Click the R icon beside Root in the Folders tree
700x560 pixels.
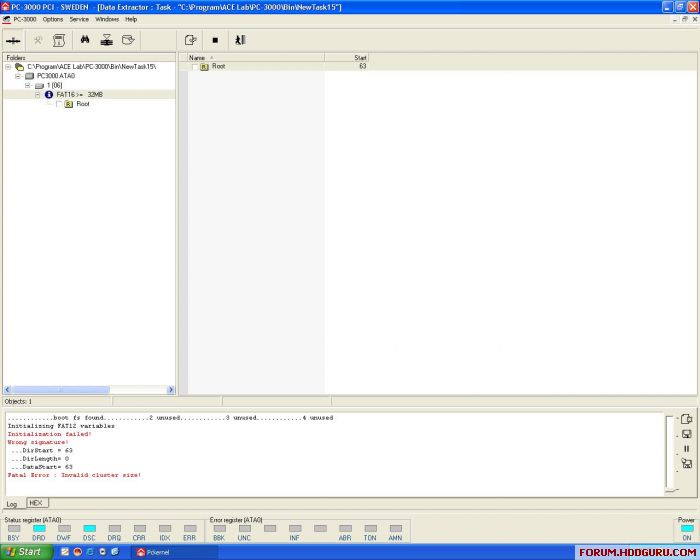(x=69, y=104)
